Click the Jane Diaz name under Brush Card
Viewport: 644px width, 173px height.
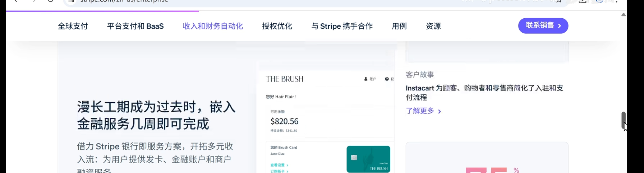[277, 154]
